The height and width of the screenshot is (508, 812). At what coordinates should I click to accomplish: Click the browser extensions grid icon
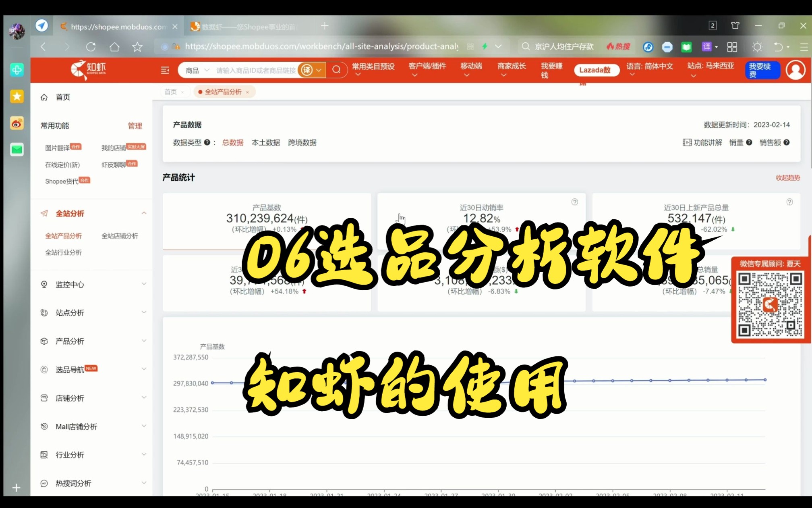pyautogui.click(x=732, y=47)
